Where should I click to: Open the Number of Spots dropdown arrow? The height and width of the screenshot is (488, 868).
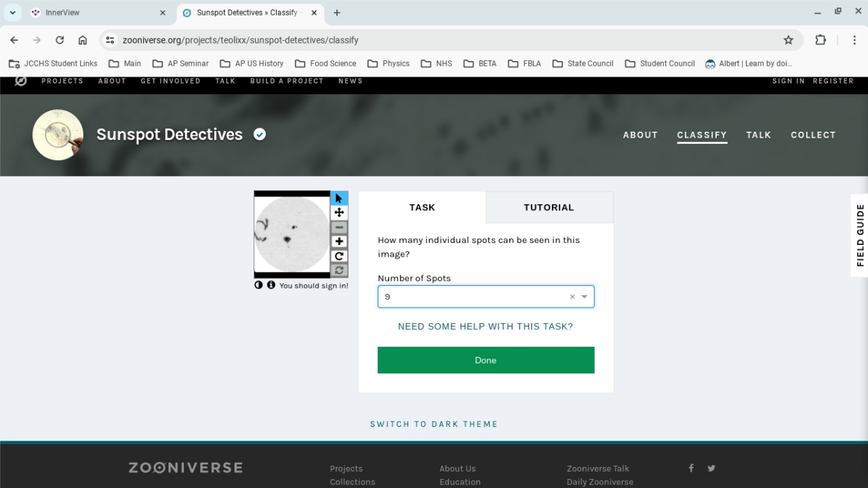(x=585, y=297)
